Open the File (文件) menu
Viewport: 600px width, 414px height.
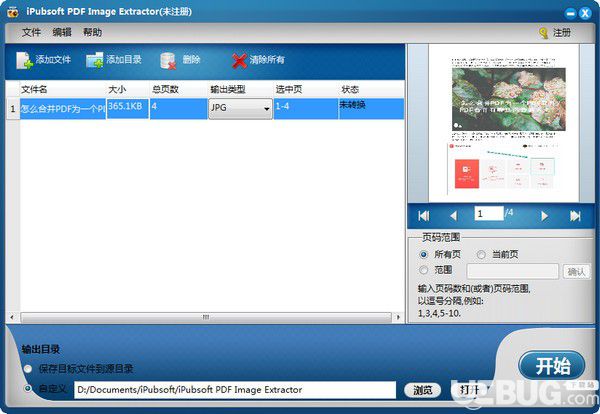click(x=31, y=33)
